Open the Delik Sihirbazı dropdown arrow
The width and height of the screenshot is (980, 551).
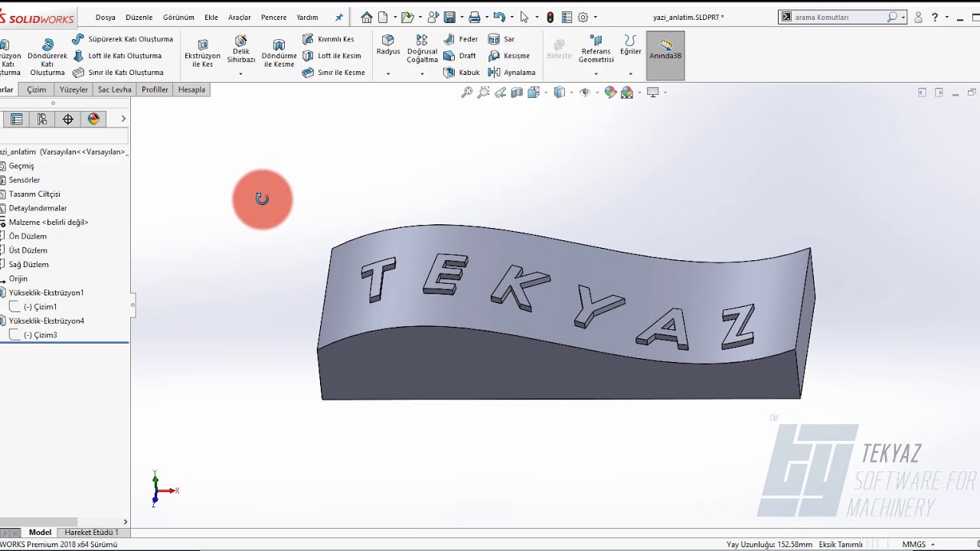pos(241,74)
